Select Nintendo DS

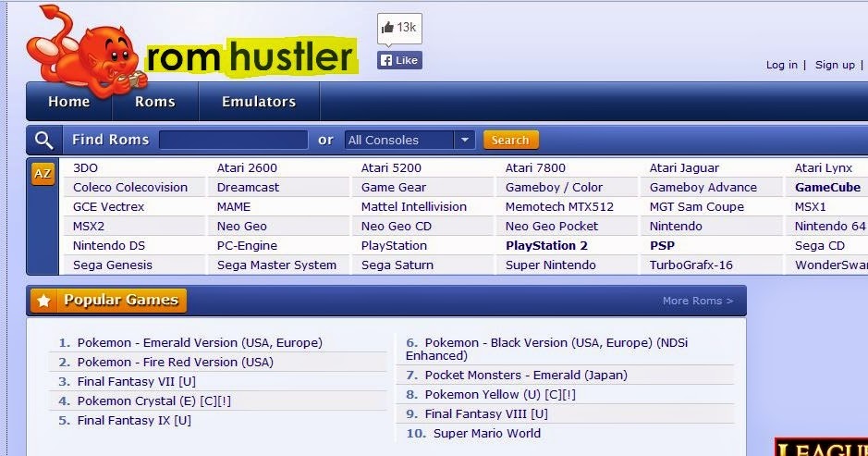click(109, 245)
